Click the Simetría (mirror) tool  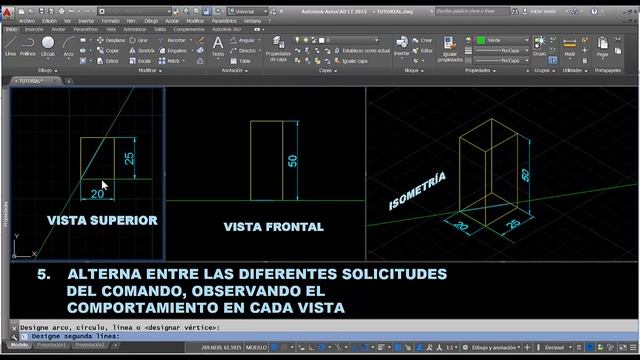(x=142, y=51)
